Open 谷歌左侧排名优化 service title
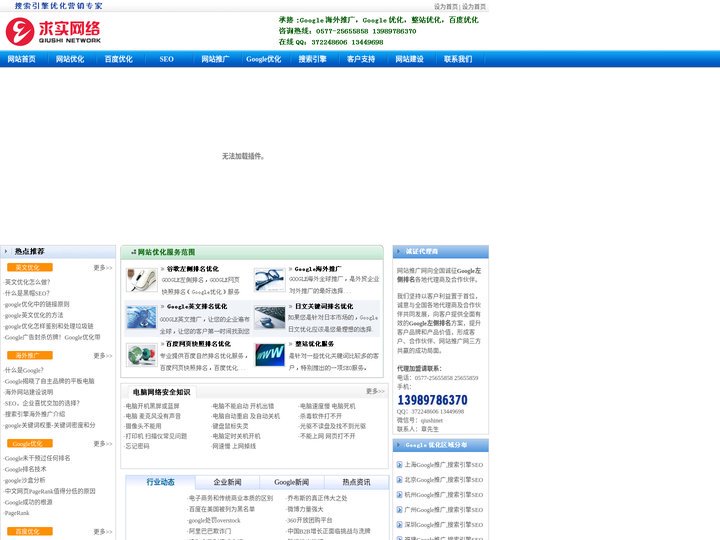720x540 pixels. (192, 269)
